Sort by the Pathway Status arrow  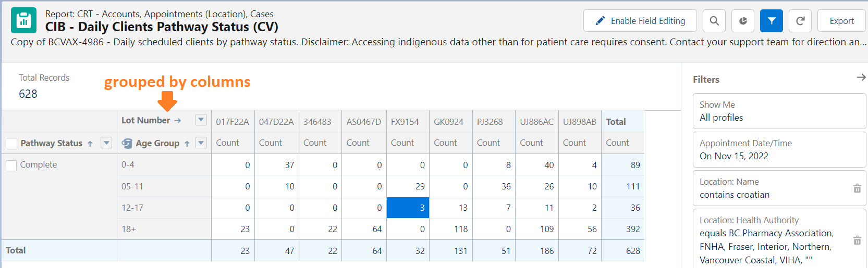pos(90,144)
